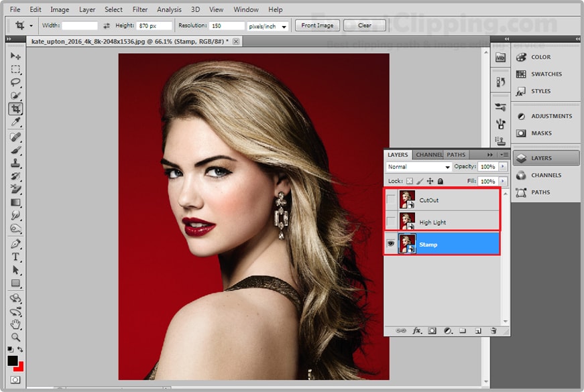Swap width and height values icon
The width and height of the screenshot is (584, 392).
[106, 25]
